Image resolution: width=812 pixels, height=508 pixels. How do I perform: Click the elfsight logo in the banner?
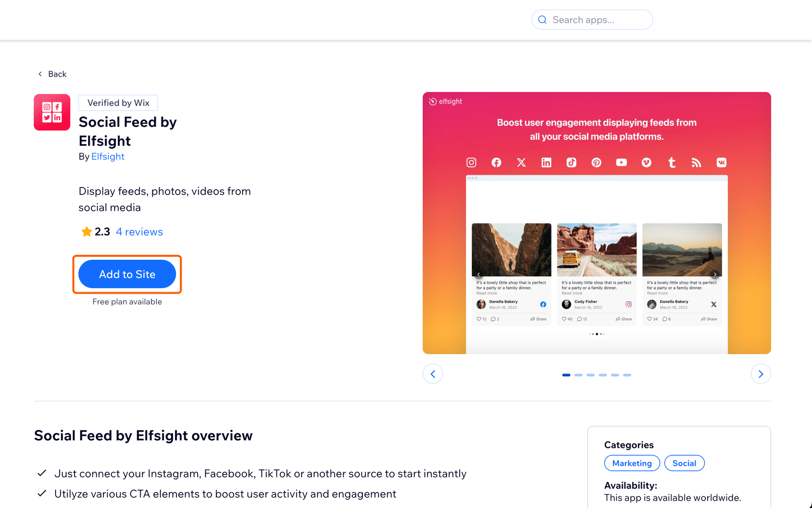click(445, 102)
